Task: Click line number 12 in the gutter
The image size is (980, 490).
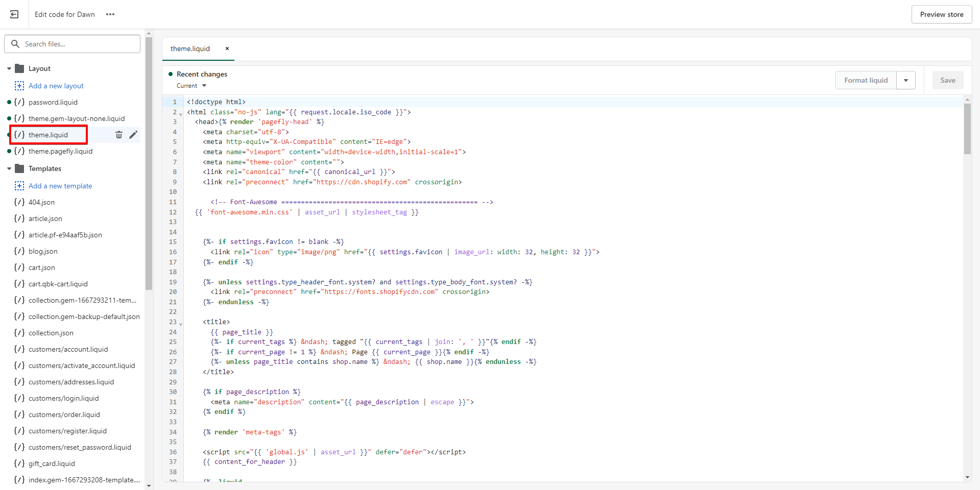Action: point(173,212)
